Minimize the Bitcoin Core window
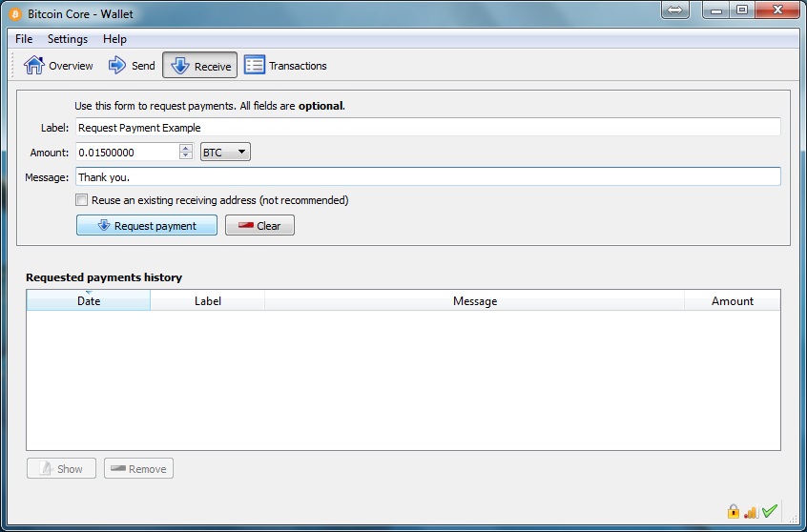The height and width of the screenshot is (532, 807). [x=716, y=10]
